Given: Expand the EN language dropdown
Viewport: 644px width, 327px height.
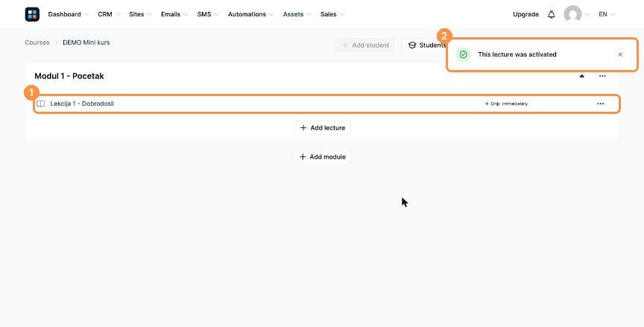Looking at the screenshot, I should pos(607,14).
